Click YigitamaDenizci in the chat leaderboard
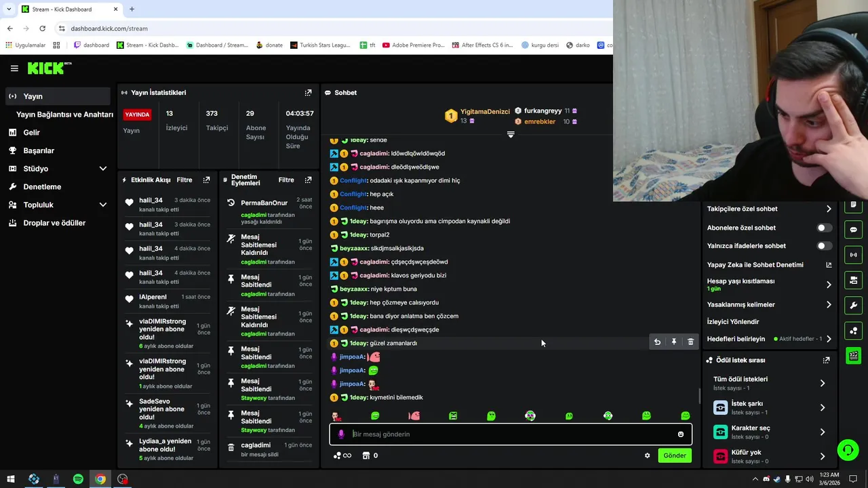 (485, 112)
